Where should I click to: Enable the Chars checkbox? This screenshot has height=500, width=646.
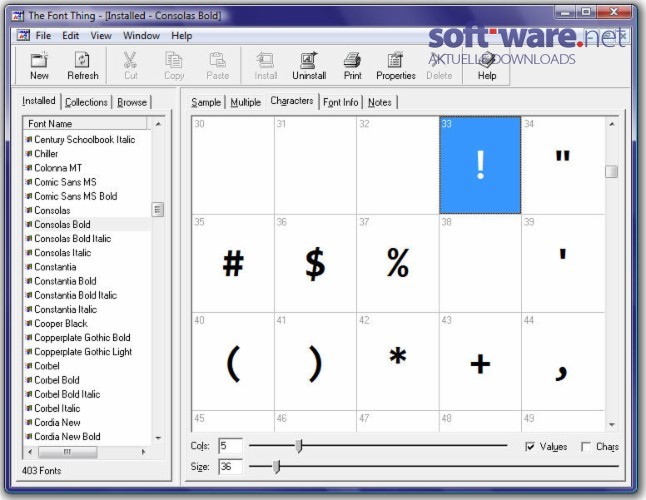(585, 446)
